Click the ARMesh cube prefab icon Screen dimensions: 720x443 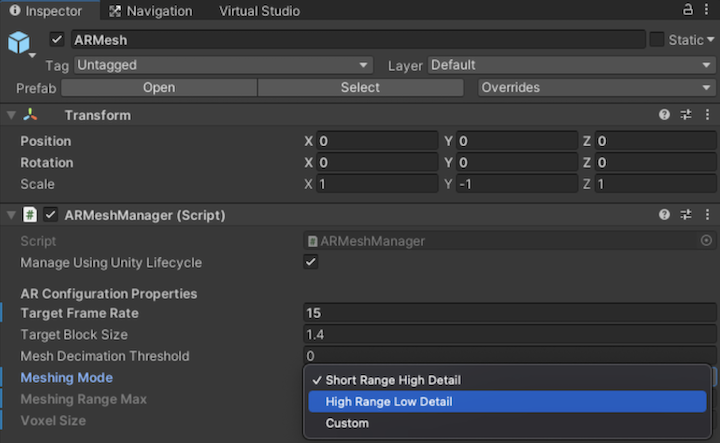tap(19, 42)
